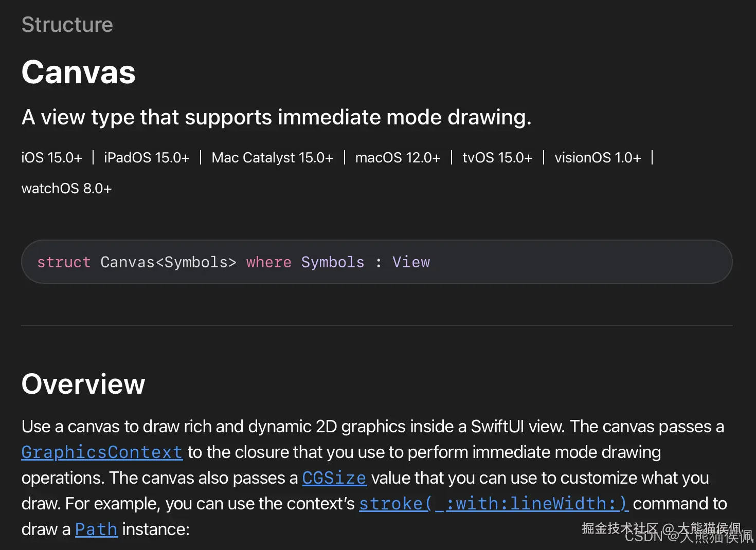This screenshot has width=756, height=550.
Task: Follow the CGSize link
Action: click(x=334, y=478)
